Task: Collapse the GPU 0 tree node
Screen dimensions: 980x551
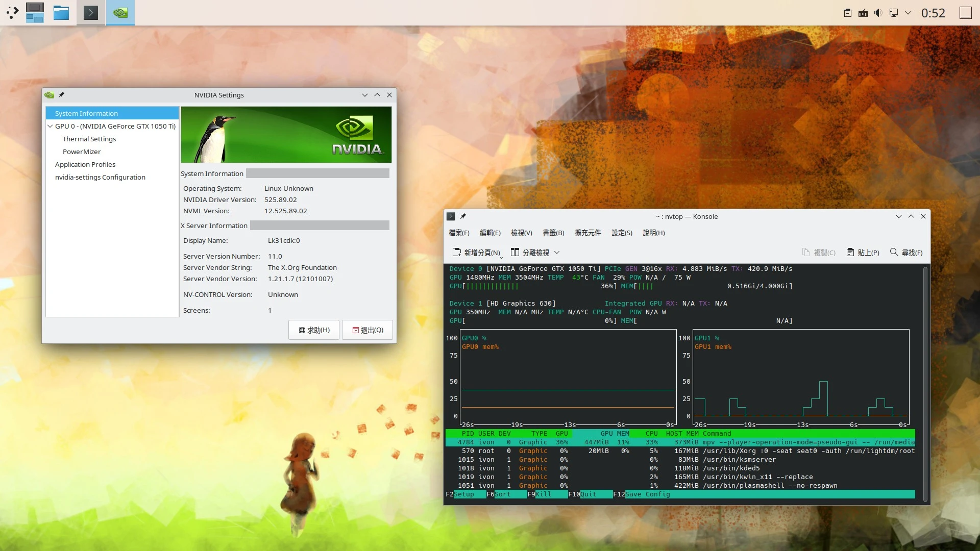Action: coord(50,126)
